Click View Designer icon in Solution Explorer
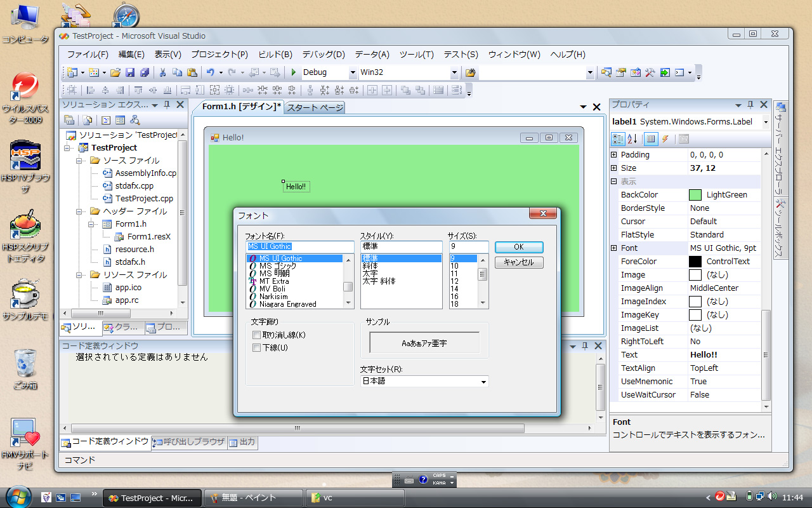 [120, 120]
